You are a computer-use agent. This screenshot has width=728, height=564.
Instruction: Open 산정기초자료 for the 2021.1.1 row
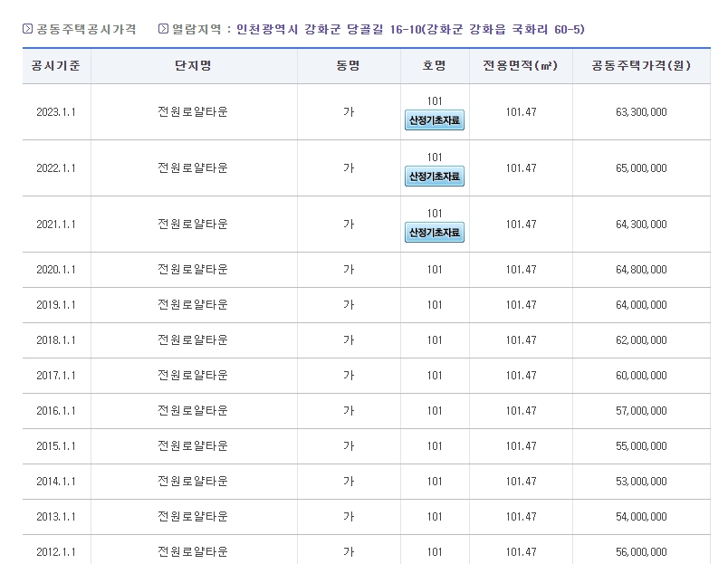pyautogui.click(x=434, y=233)
